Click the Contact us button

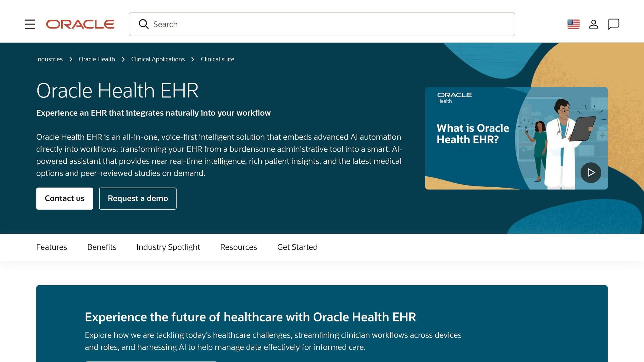pyautogui.click(x=64, y=199)
